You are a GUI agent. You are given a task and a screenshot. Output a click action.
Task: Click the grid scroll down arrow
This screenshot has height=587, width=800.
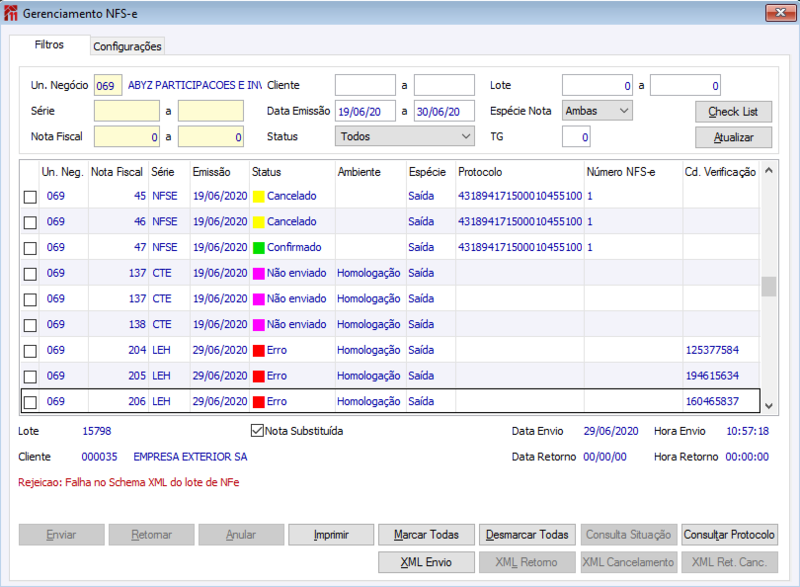[769, 406]
